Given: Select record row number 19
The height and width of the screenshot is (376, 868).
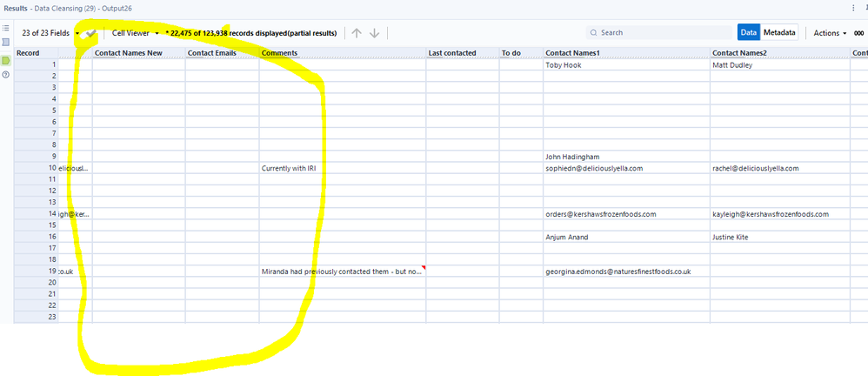Looking at the screenshot, I should click(36, 272).
